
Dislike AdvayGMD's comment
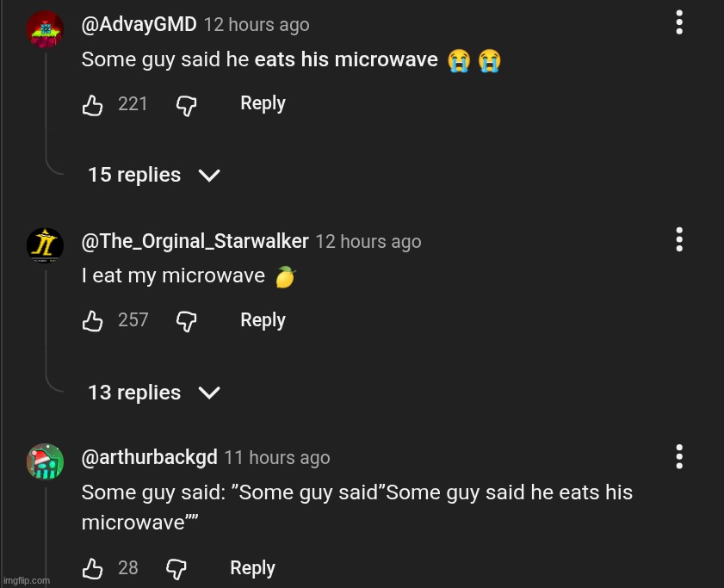point(186,106)
